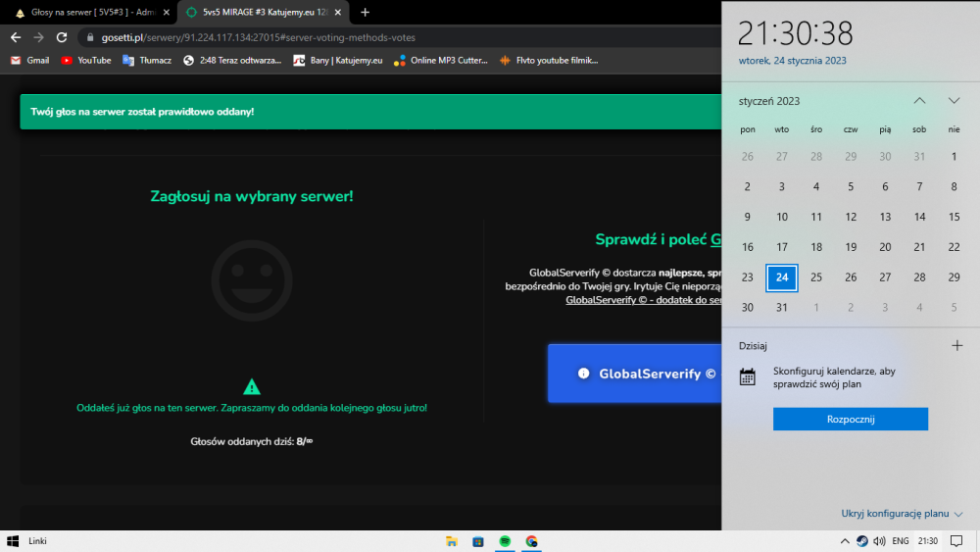Open the YouTube bookmark
The image size is (980, 552).
(x=86, y=61)
